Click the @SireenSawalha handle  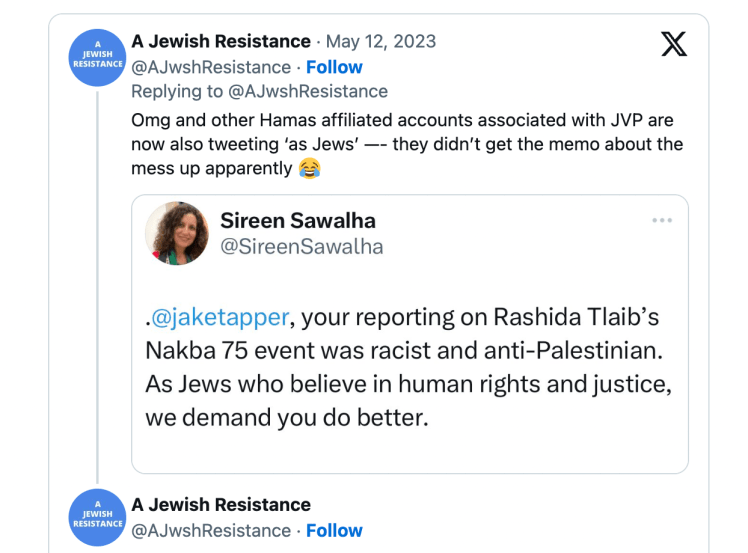coord(301,246)
